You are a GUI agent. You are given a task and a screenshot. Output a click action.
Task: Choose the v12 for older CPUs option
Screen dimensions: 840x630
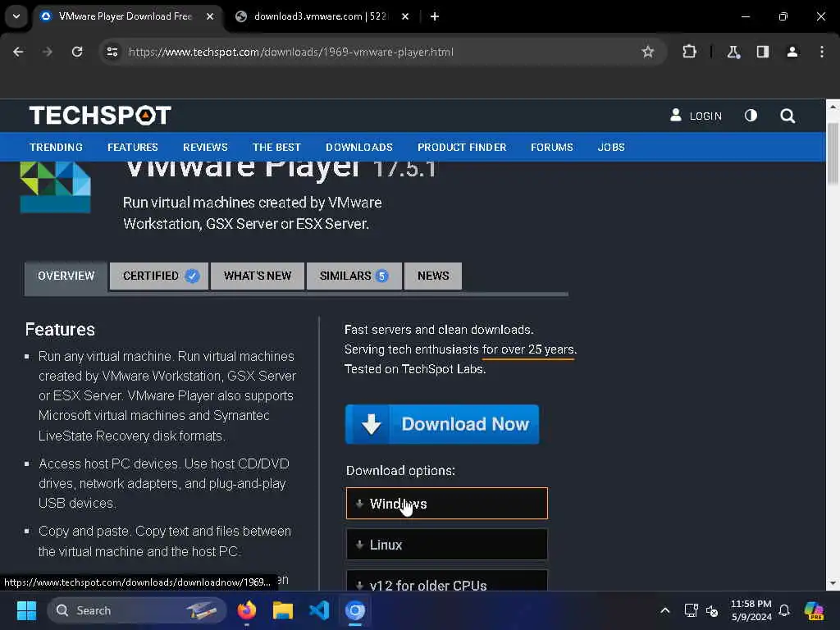[x=447, y=581]
